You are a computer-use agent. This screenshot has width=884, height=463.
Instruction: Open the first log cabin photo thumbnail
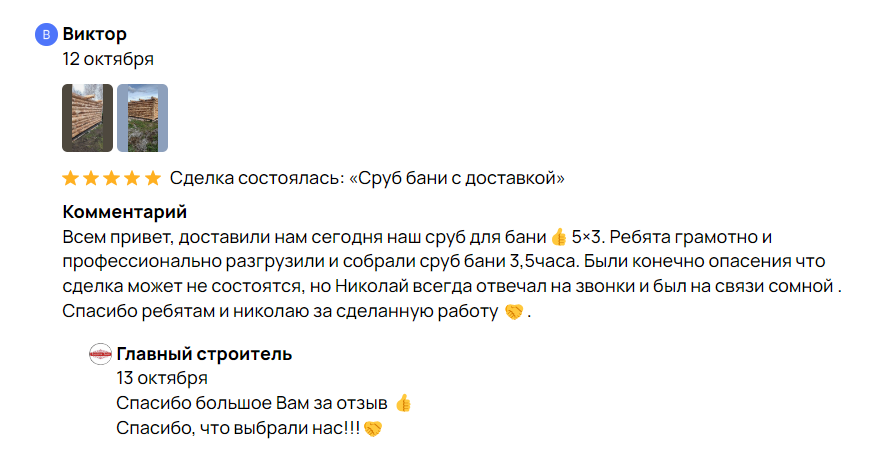pos(87,118)
